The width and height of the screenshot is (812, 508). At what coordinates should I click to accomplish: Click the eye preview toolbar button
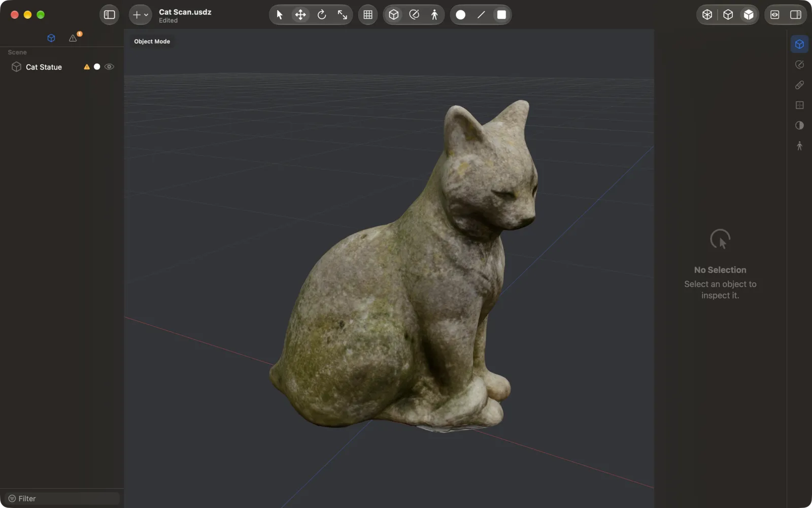[x=775, y=15]
